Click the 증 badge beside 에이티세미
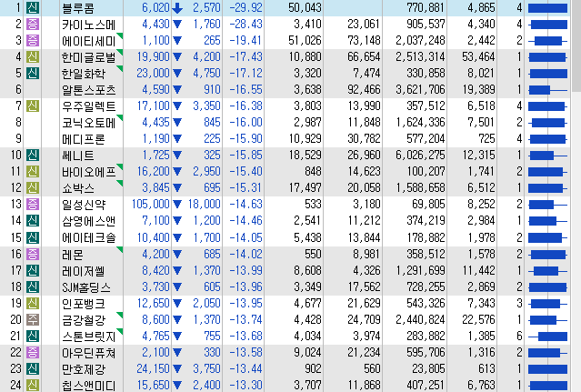 (33, 40)
